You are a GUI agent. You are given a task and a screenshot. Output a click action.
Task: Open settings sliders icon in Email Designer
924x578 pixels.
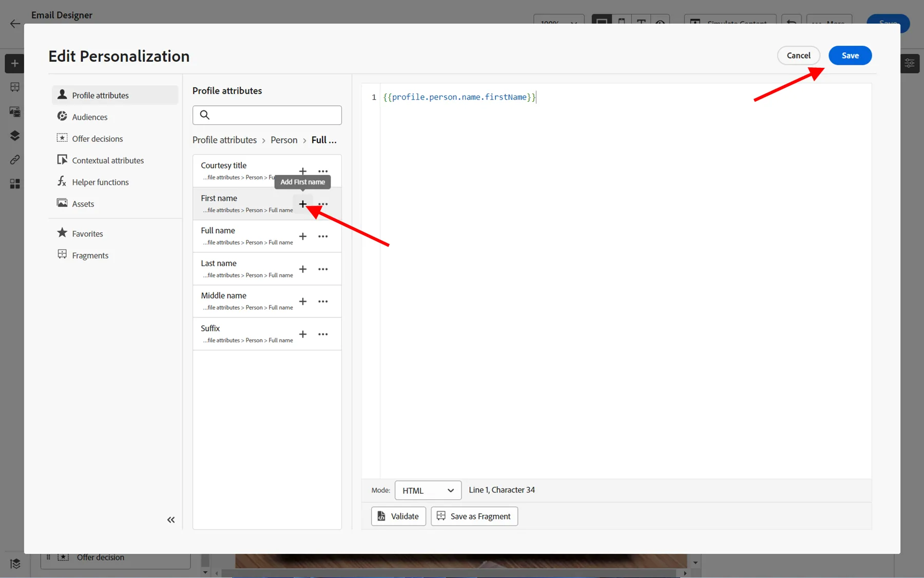pyautogui.click(x=910, y=64)
